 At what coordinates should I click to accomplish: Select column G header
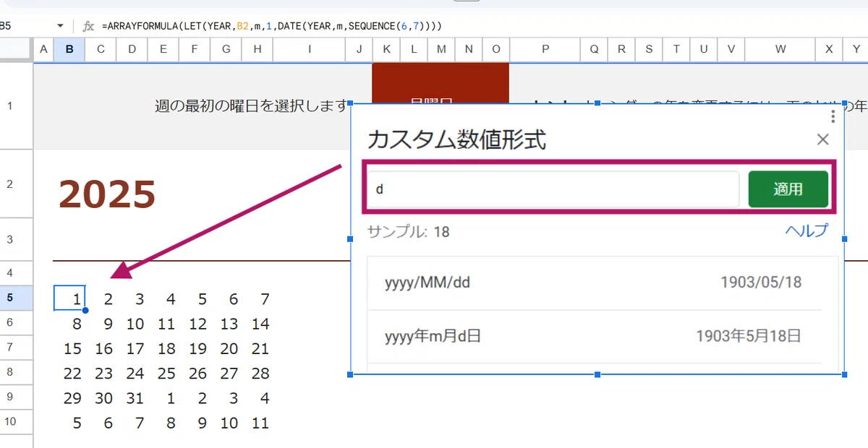click(226, 49)
